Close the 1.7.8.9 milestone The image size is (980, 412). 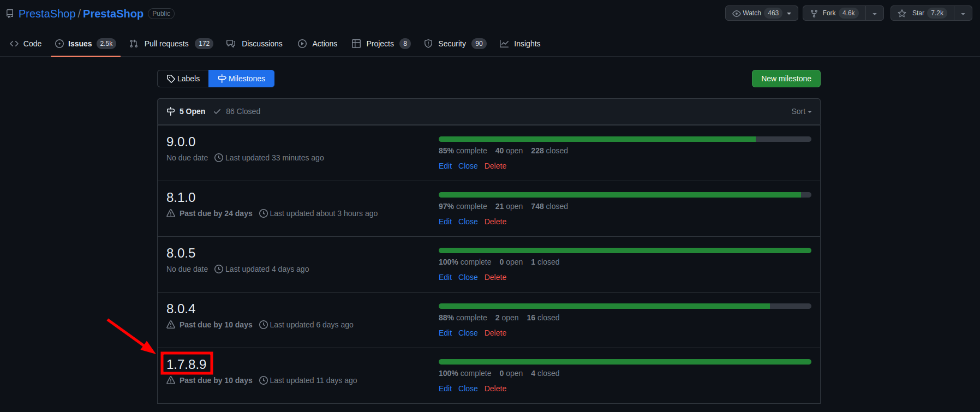468,389
